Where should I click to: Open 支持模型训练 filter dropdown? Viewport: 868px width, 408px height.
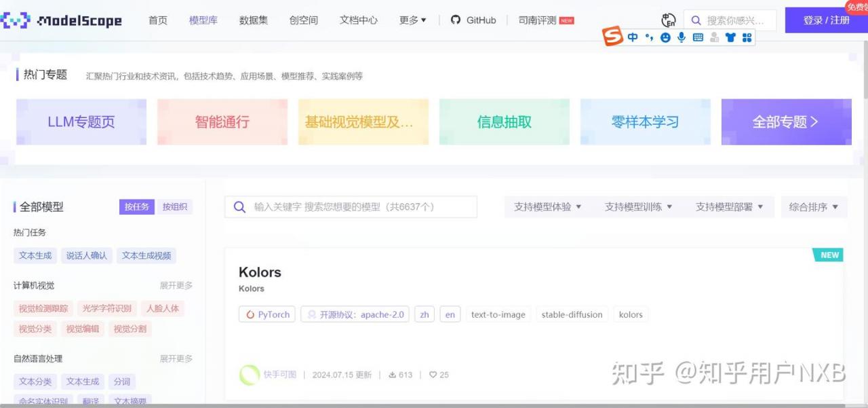click(x=639, y=207)
